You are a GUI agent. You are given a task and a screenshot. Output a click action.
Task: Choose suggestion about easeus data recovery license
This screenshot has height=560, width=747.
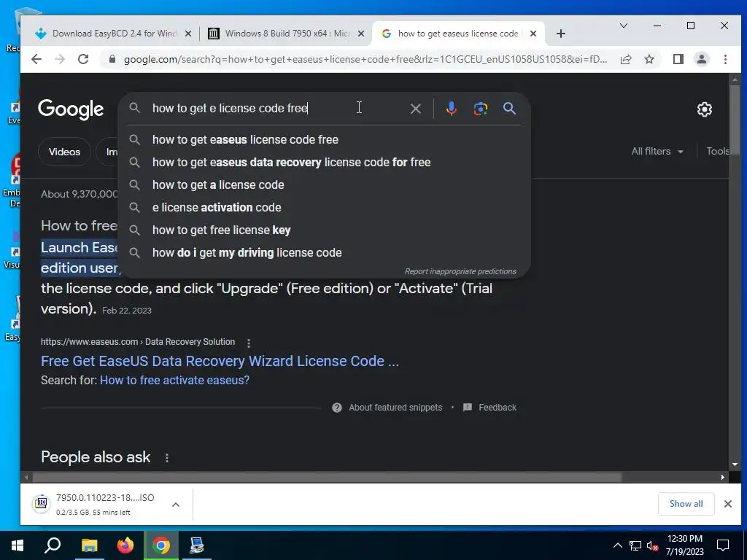324,163
